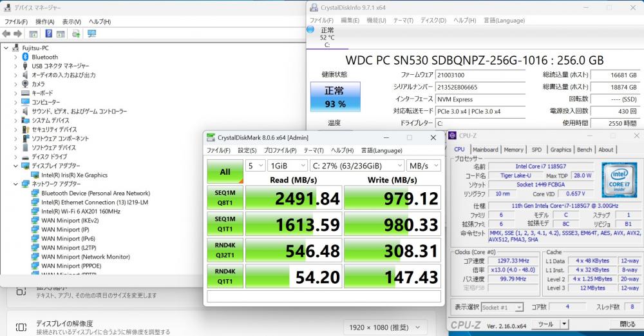644x336 pixels.
Task: Switch to the Graphics tab in CPU-Z
Action: coord(561,150)
